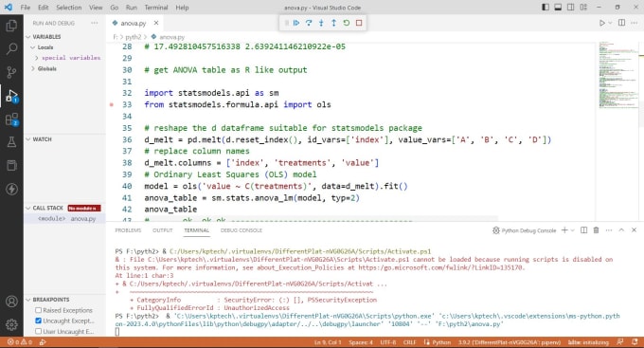Toggle the primary side bar layout icon

(546, 8)
